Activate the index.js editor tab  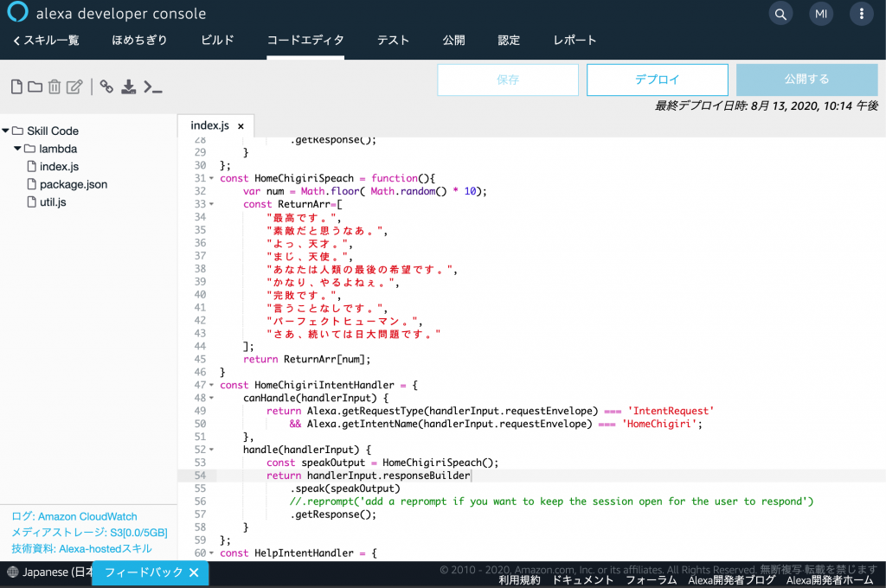209,125
